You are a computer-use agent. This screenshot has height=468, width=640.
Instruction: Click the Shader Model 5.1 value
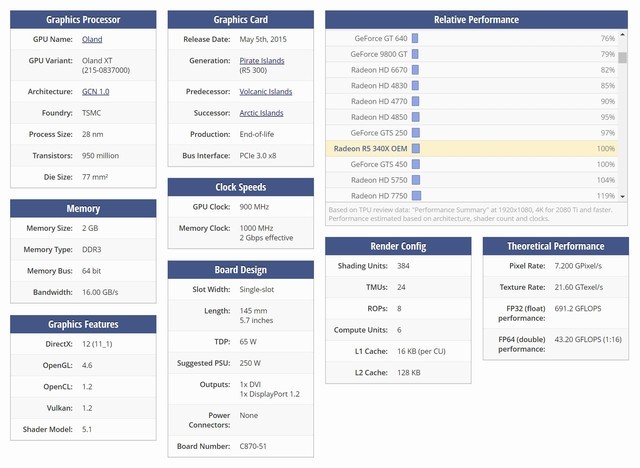point(87,429)
